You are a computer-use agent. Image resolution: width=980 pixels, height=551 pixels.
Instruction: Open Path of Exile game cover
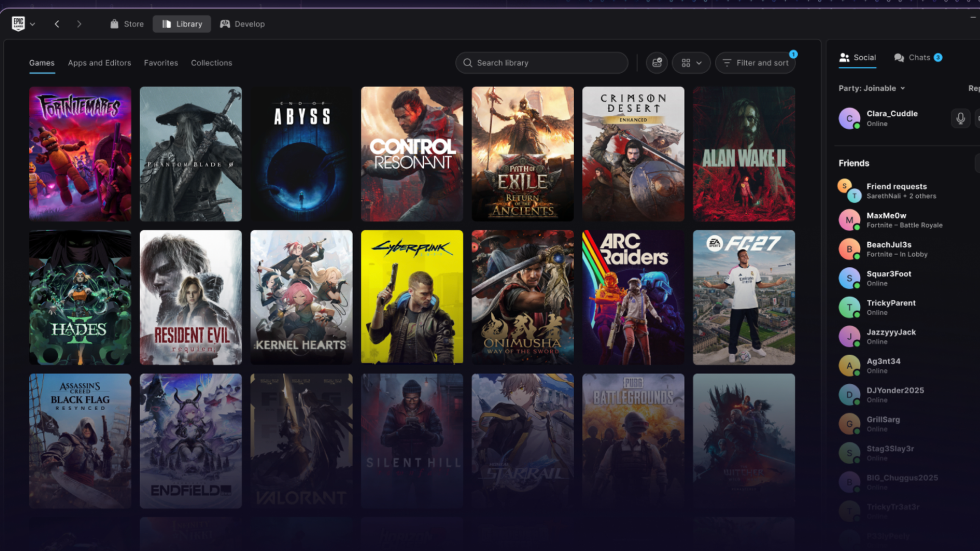[523, 154]
